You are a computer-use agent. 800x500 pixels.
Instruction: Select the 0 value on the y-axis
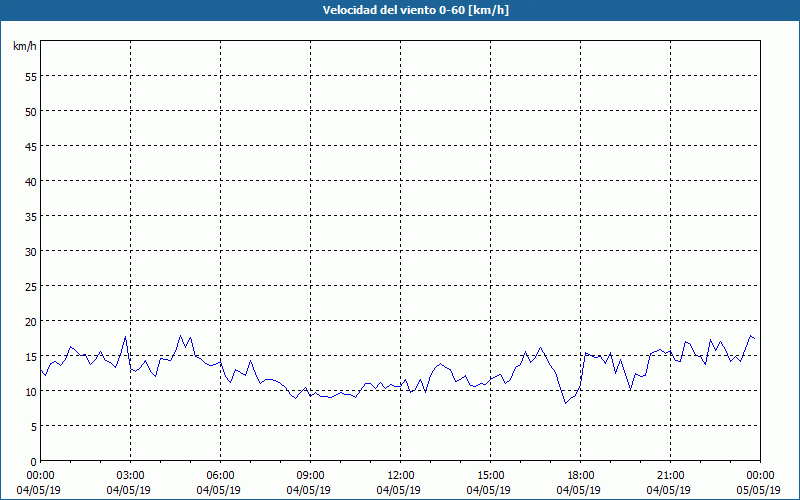(34, 462)
